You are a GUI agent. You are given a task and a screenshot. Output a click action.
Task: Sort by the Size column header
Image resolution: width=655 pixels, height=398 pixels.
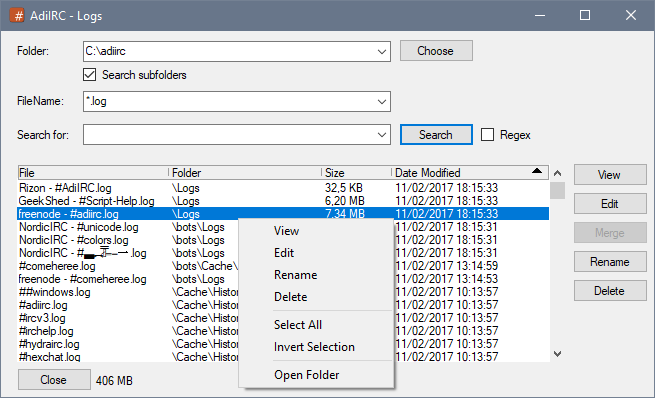tap(356, 173)
